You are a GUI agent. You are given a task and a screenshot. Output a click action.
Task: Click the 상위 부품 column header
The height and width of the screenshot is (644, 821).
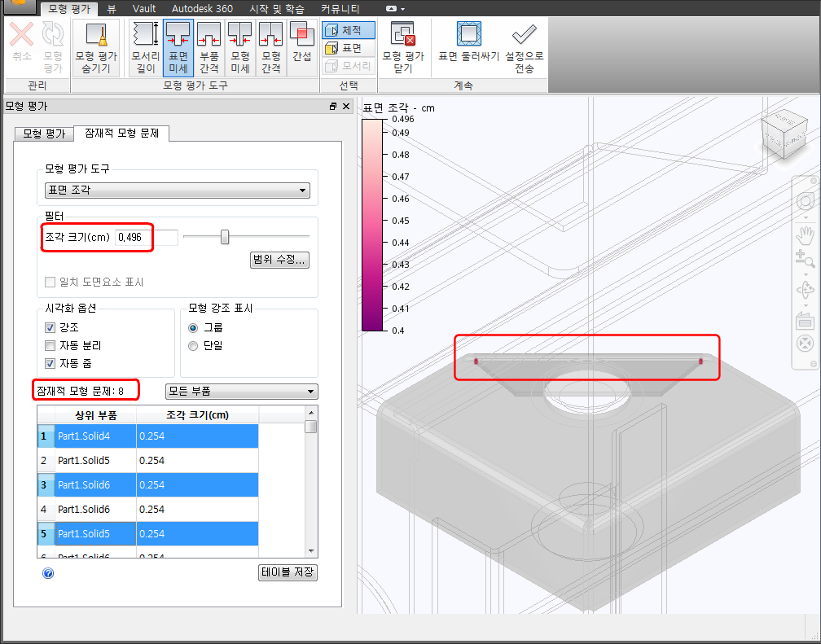(95, 415)
